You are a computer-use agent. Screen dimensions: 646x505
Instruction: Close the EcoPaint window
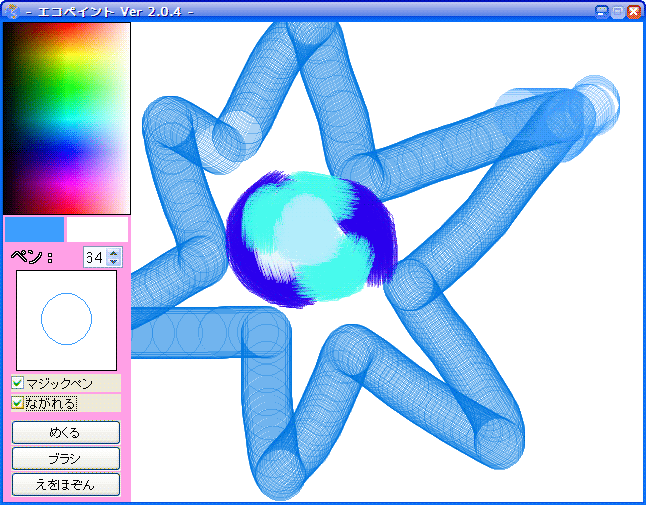[x=634, y=12]
